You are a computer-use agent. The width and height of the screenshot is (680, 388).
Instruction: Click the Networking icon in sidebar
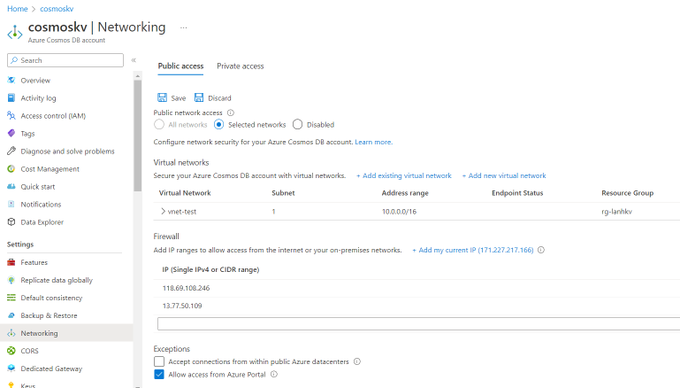pos(11,333)
